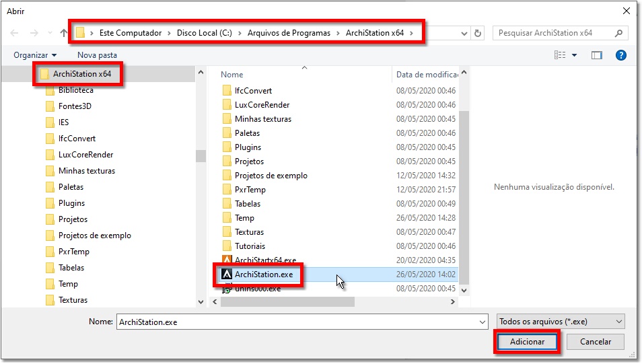Select Texturas folder icon in file list
This screenshot has height=364, width=642.
point(227,231)
